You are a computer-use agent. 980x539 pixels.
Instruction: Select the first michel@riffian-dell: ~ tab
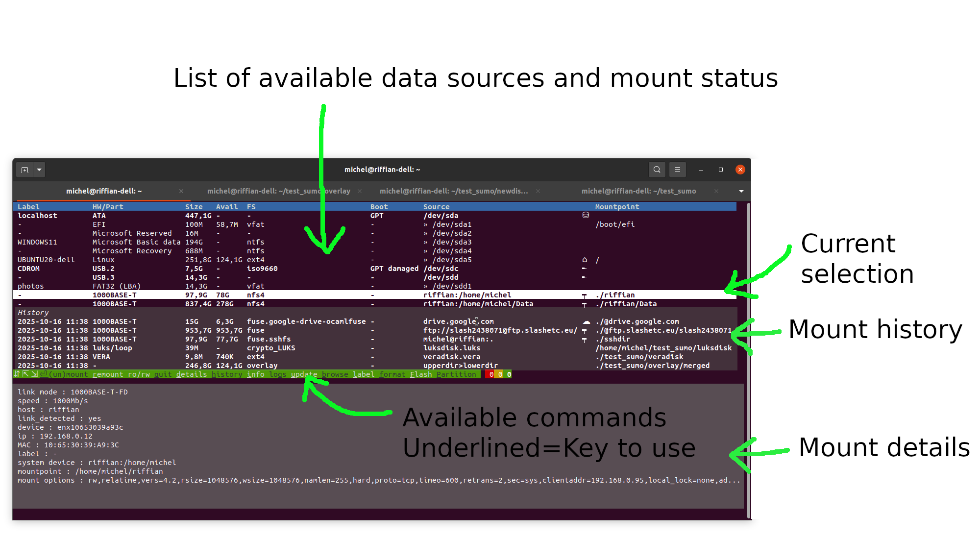pyautogui.click(x=104, y=191)
